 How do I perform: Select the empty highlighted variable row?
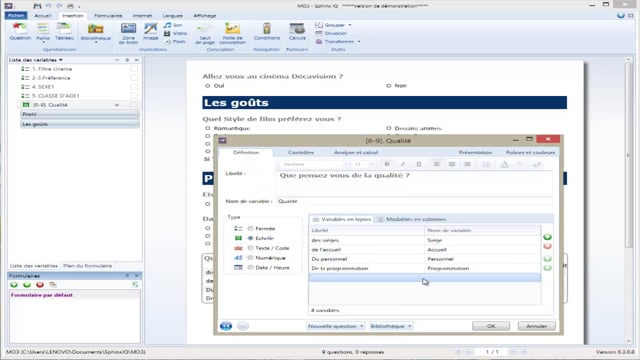(424, 278)
